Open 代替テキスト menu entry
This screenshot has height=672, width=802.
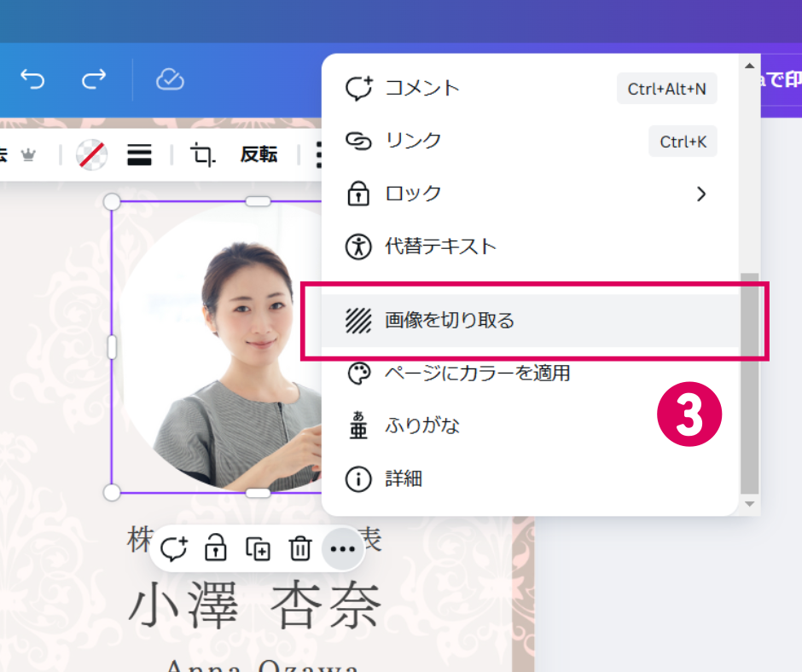click(440, 246)
